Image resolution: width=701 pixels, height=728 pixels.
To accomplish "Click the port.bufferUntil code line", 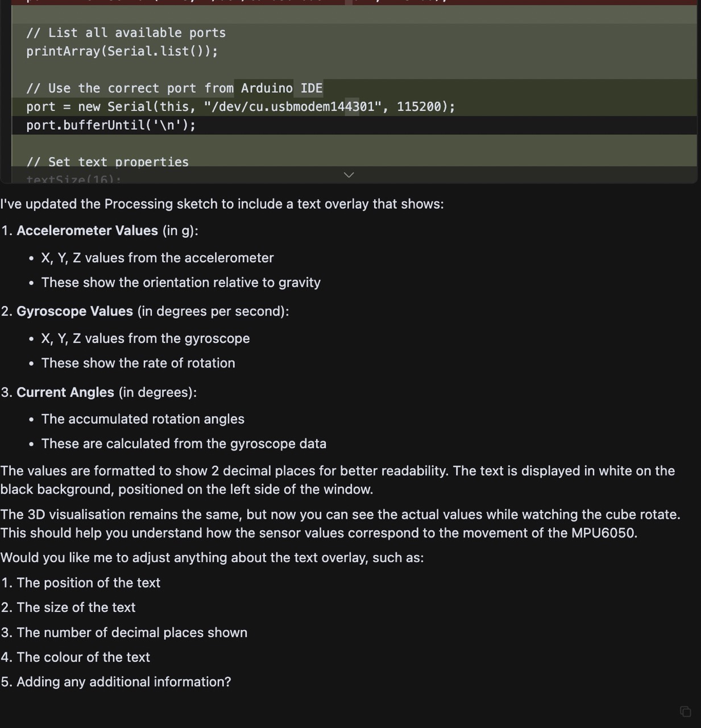I will point(111,125).
